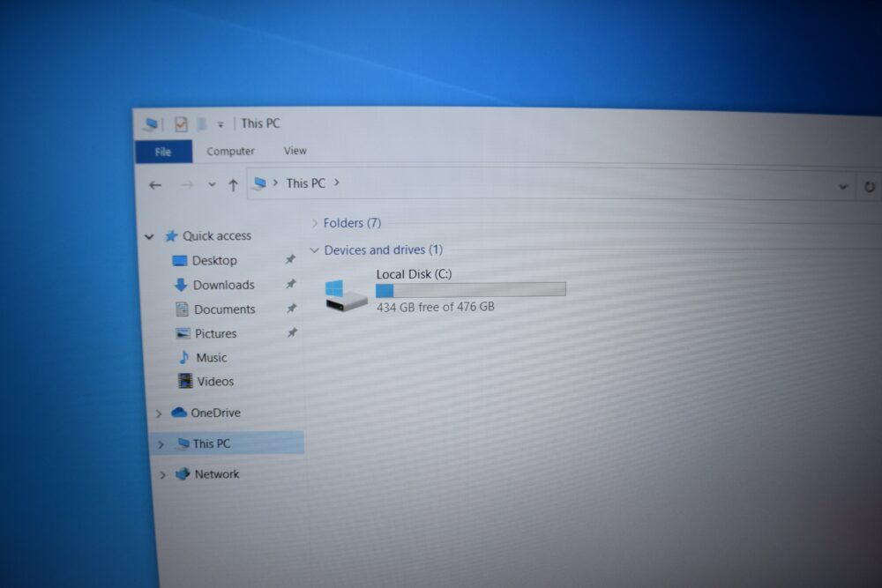Expand the OneDrive tree node
This screenshot has height=588, width=882.
click(x=159, y=413)
